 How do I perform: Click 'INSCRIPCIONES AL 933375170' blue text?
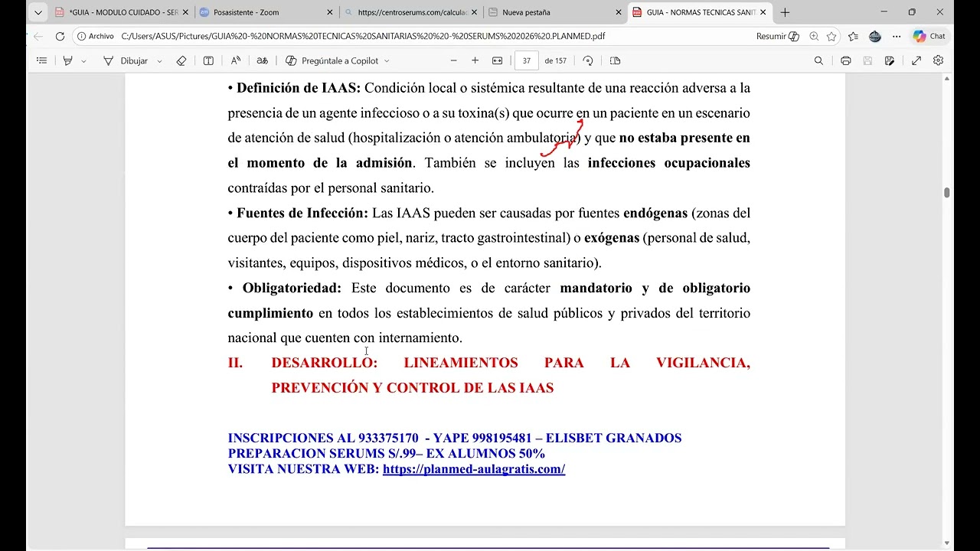[x=323, y=439]
